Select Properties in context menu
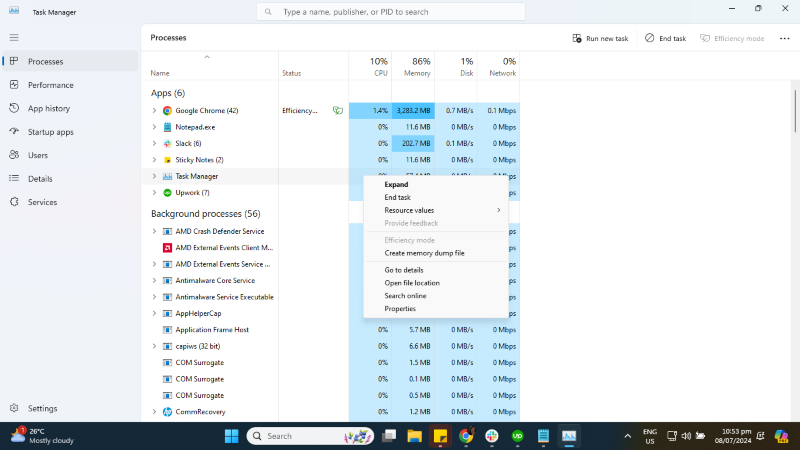The image size is (800, 450). 436,309
